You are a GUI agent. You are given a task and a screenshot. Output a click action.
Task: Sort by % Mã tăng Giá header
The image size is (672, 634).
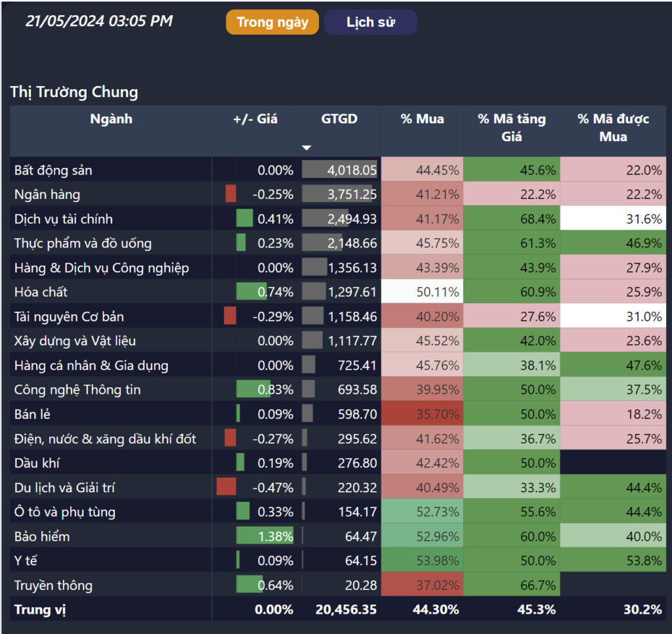tap(511, 127)
